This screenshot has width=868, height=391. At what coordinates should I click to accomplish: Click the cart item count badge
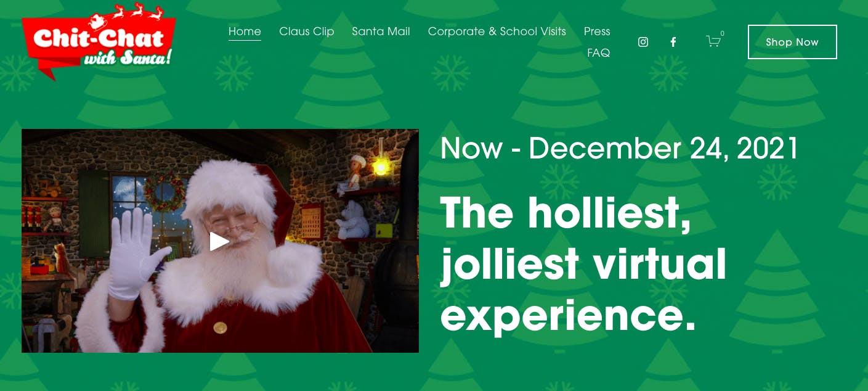[723, 33]
